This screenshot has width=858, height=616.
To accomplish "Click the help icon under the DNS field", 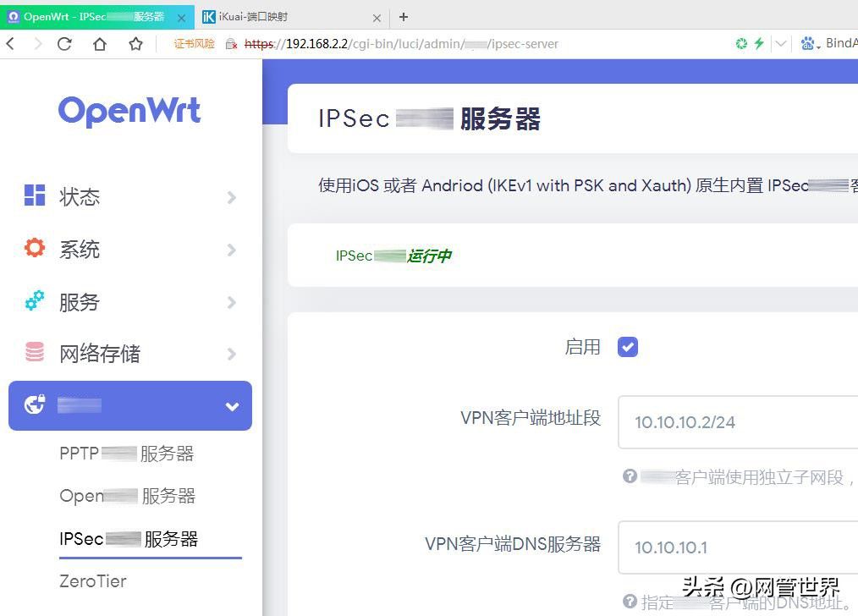I will [630, 602].
